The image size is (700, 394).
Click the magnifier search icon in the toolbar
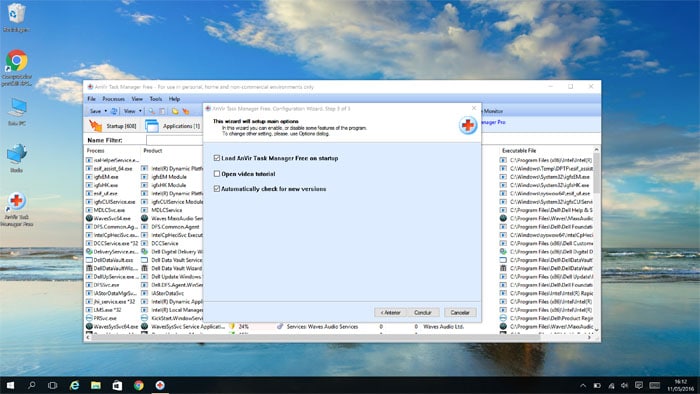point(152,111)
